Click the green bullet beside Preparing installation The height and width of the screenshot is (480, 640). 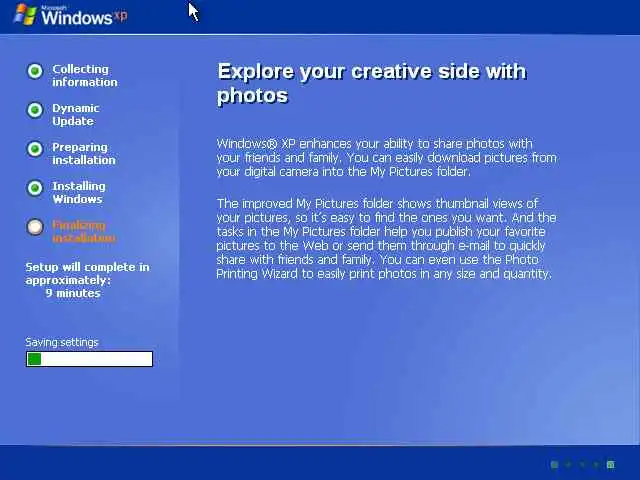tap(35, 149)
